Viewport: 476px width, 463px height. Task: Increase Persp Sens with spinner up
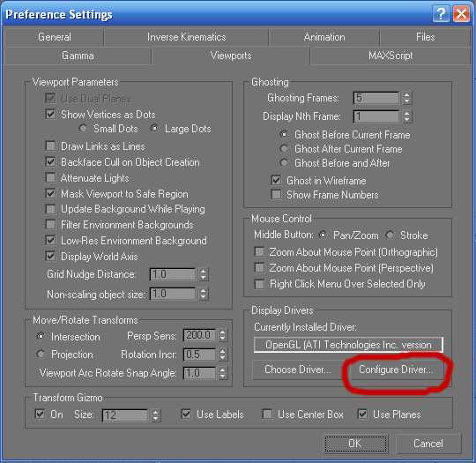[x=223, y=332]
